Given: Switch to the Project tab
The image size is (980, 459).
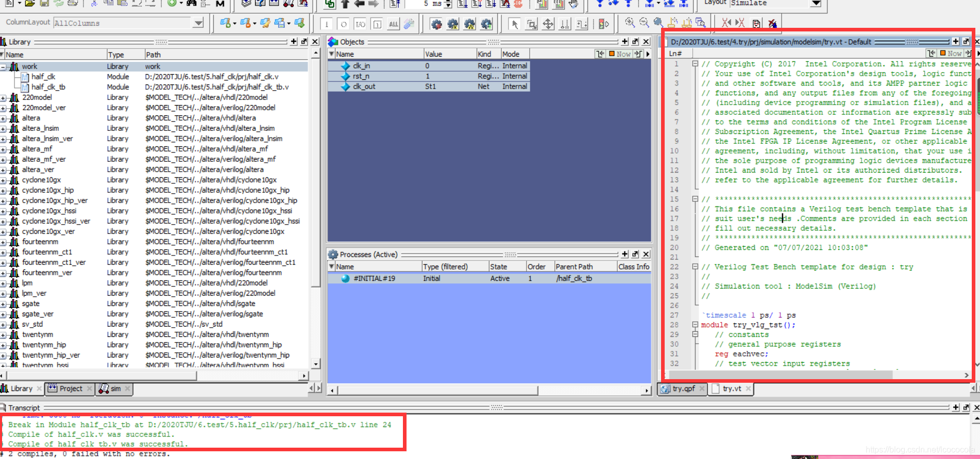Looking at the screenshot, I should point(71,388).
